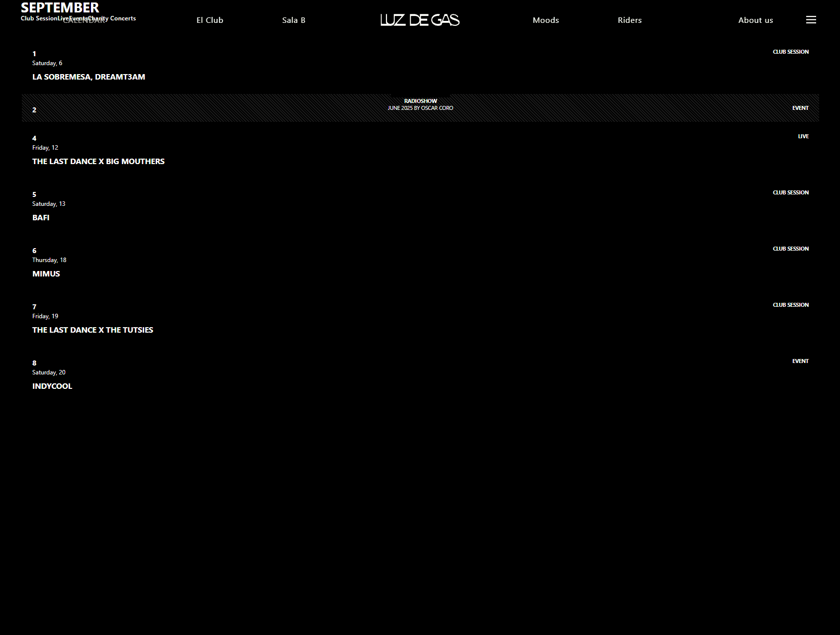Open the About us page
The image size is (840, 635).
tap(755, 20)
